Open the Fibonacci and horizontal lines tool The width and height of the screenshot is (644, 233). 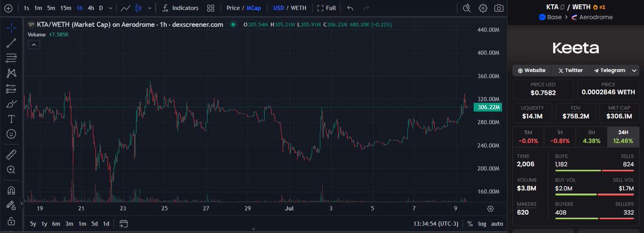coord(11,58)
